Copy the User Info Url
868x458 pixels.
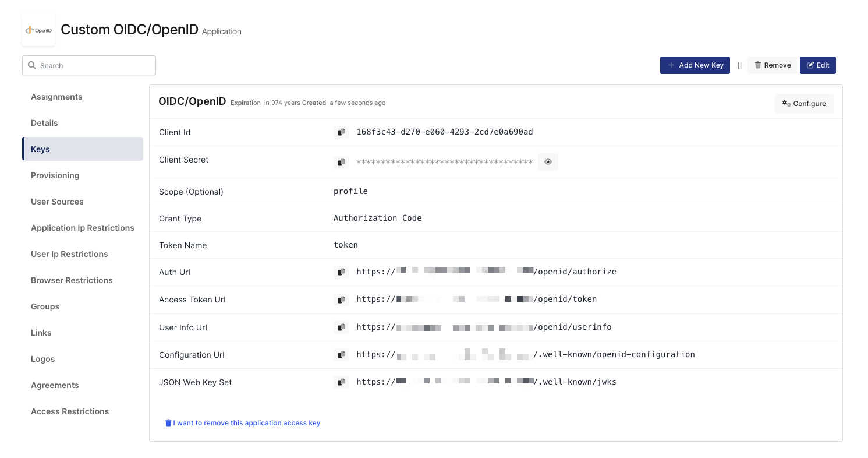[342, 327]
